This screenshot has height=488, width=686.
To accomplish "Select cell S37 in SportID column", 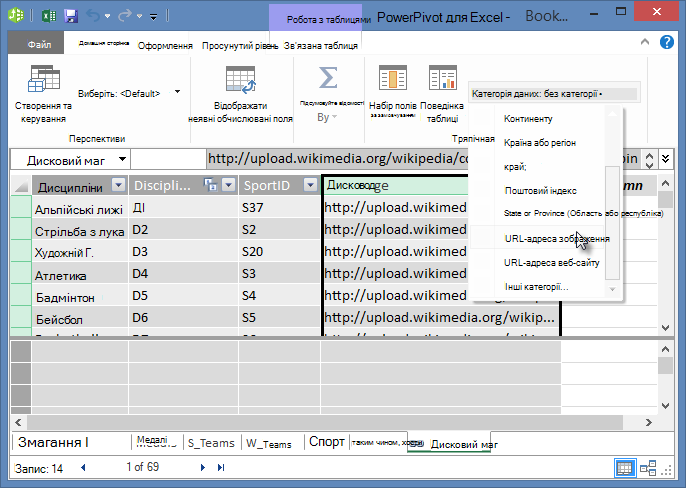I will (x=280, y=207).
